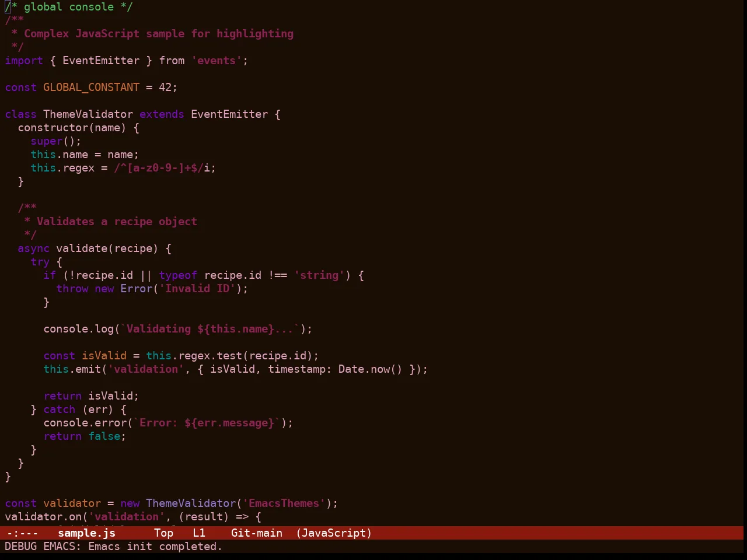Image resolution: width=747 pixels, height=560 pixels.
Task: Click the (JavaScript) major mode indicator
Action: (334, 533)
